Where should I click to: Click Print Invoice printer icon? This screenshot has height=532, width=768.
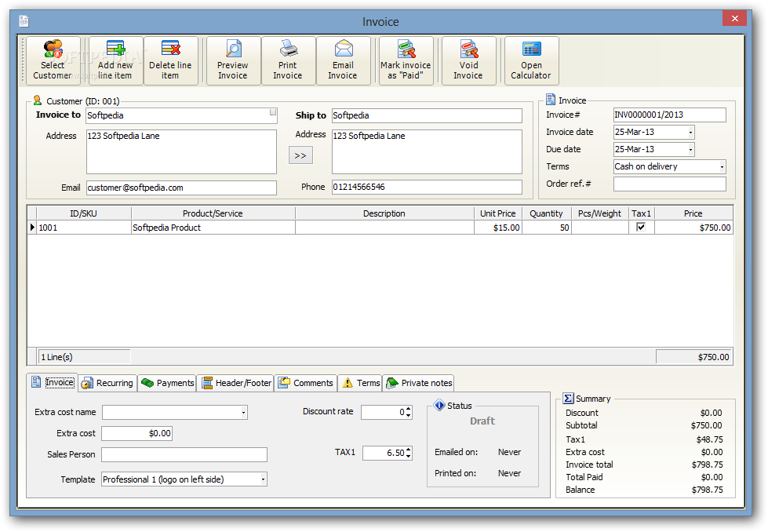(x=289, y=49)
